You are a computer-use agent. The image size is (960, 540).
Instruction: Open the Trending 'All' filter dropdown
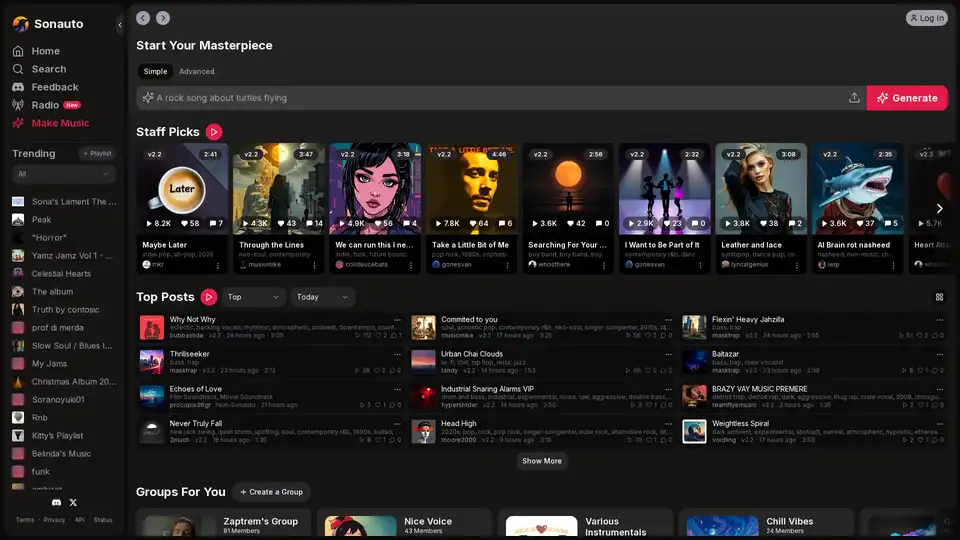tap(62, 174)
